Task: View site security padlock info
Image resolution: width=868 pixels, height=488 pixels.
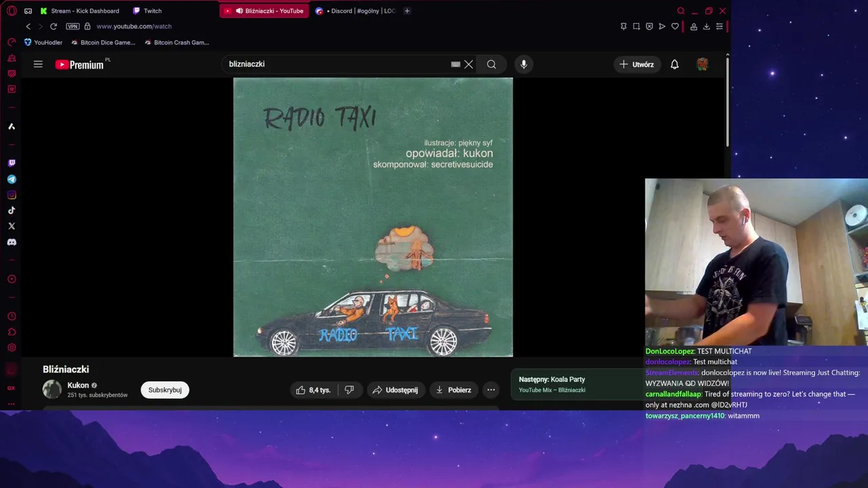Action: [87, 26]
